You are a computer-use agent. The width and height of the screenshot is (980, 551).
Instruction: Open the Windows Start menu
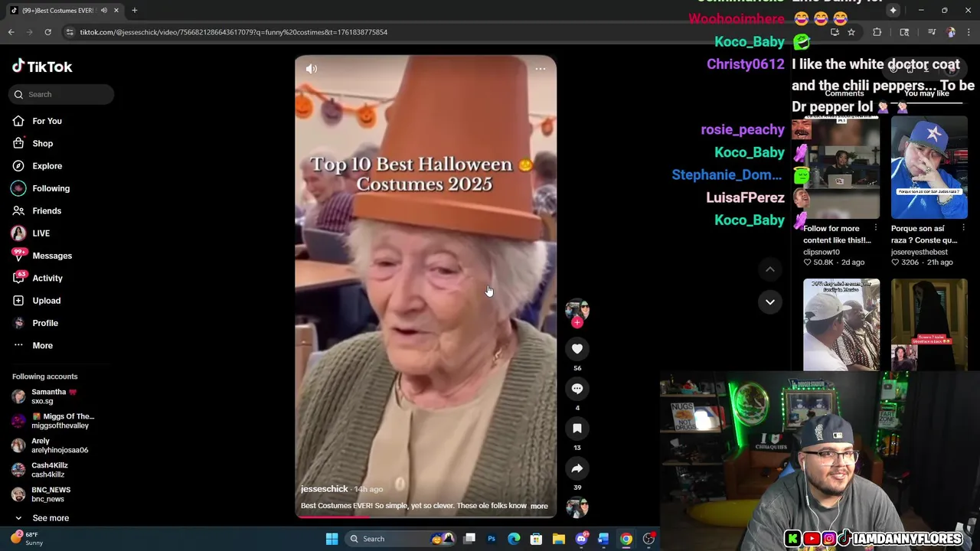(x=332, y=539)
